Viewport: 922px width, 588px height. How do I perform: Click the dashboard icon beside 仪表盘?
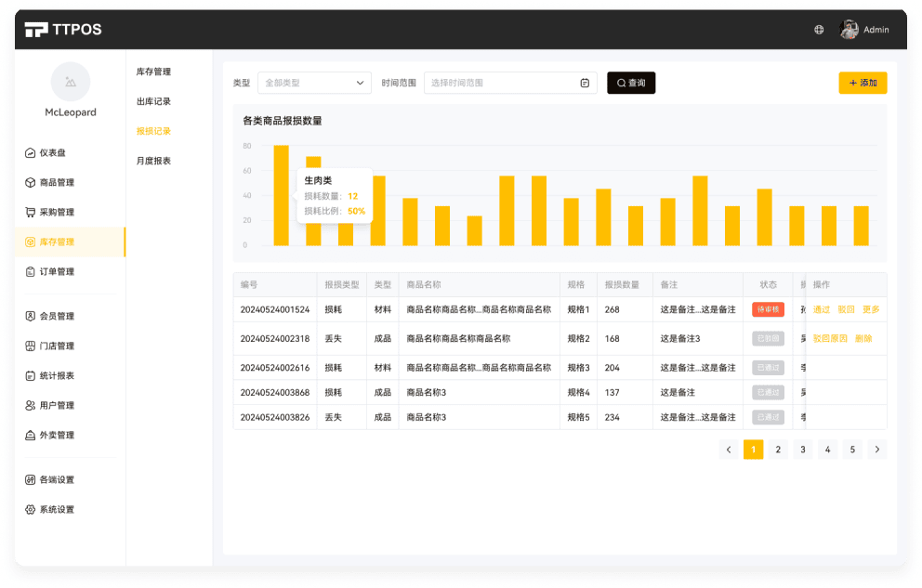[x=31, y=153]
